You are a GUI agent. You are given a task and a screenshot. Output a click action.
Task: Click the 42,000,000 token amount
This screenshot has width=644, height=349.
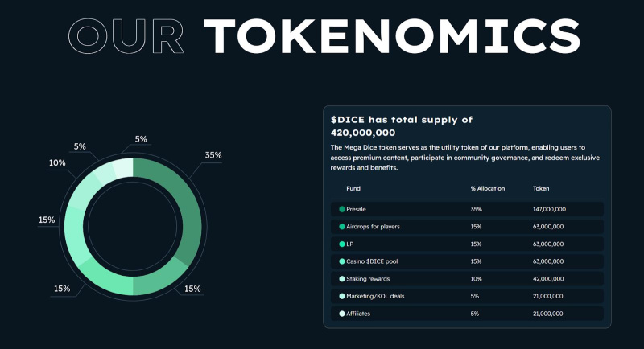point(548,279)
